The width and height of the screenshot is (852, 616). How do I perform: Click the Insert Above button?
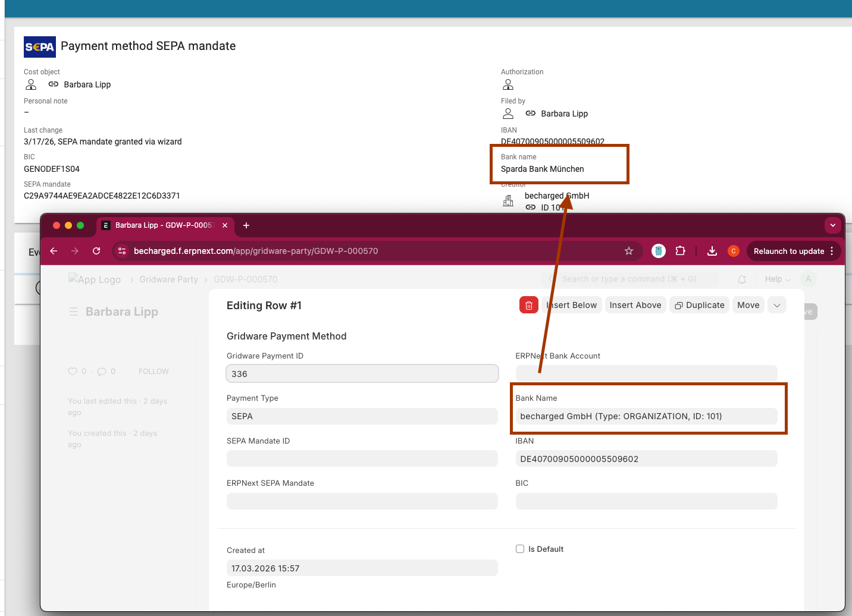tap(635, 305)
